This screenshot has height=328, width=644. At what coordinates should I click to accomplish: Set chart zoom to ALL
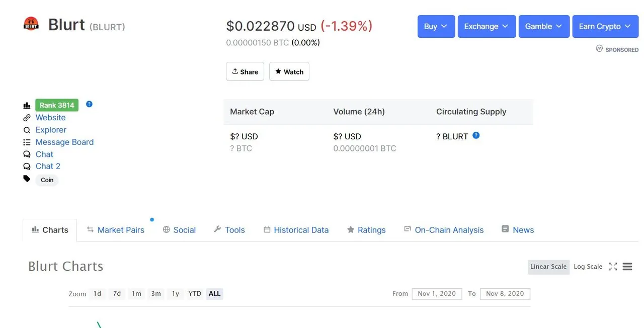[x=214, y=294]
